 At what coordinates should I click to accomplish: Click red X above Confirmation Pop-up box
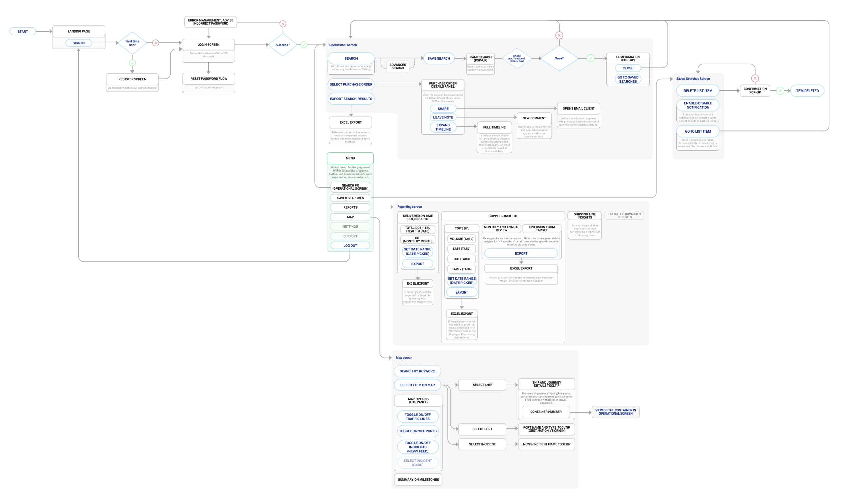[754, 78]
